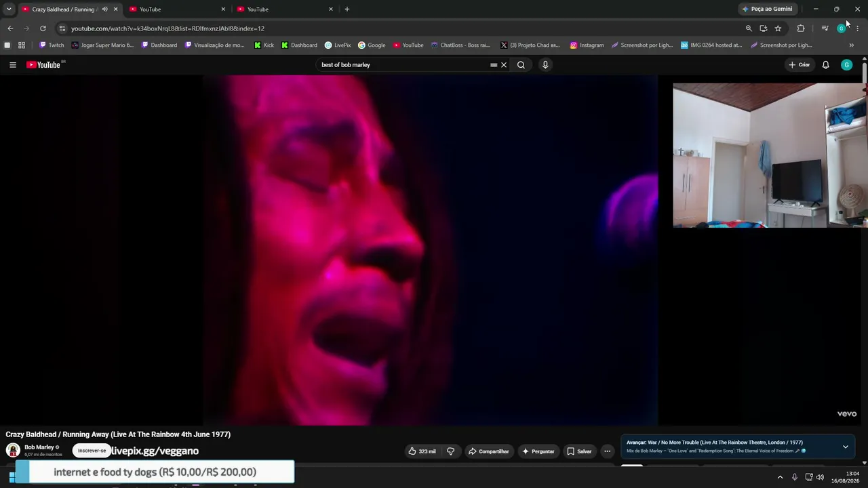Open the taskbar volume icon
Screen dimensions: 868x488
click(820, 477)
